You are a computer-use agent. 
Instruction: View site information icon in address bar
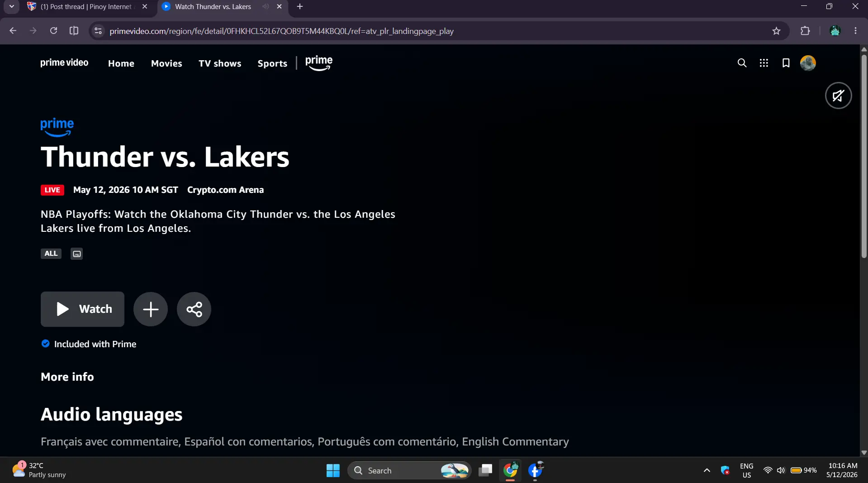[x=98, y=31]
